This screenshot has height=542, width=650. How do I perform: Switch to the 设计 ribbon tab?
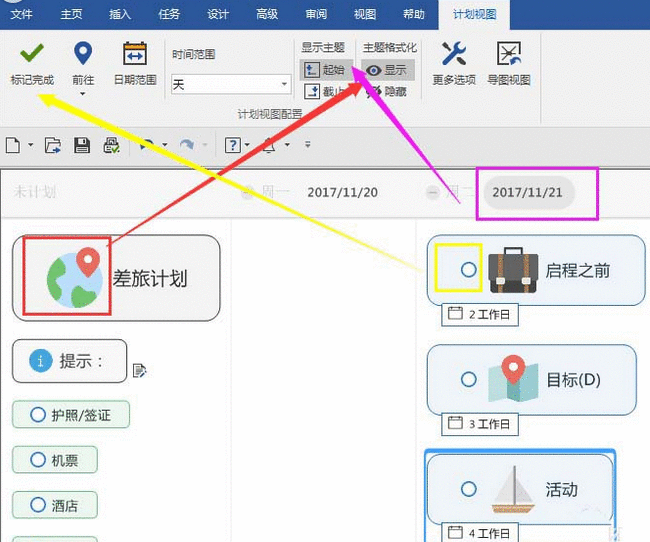(218, 15)
